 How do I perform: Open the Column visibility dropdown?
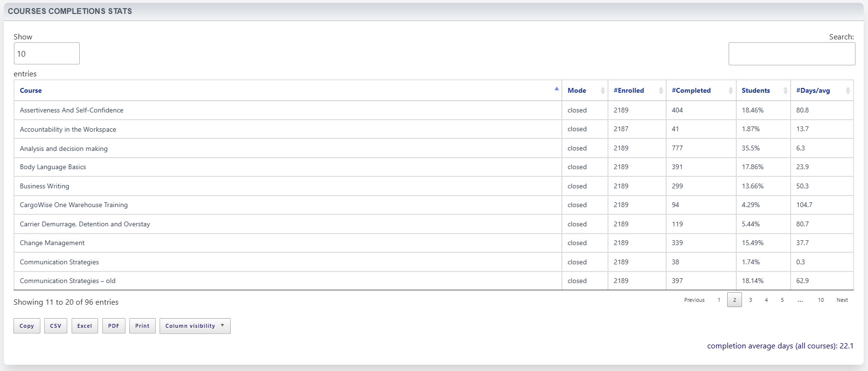coord(195,326)
